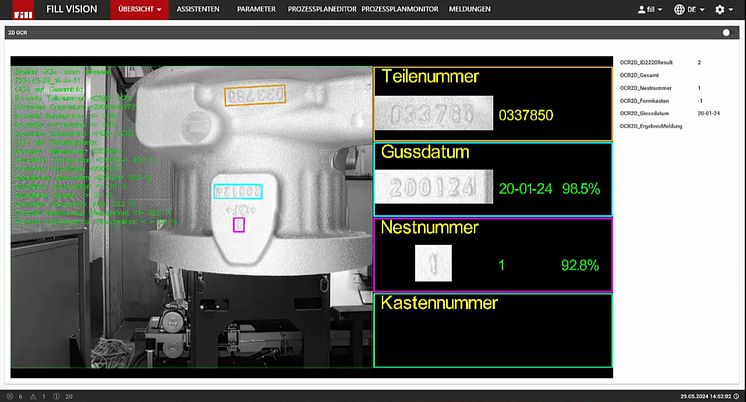Click the Fill logo icon

click(x=22, y=9)
